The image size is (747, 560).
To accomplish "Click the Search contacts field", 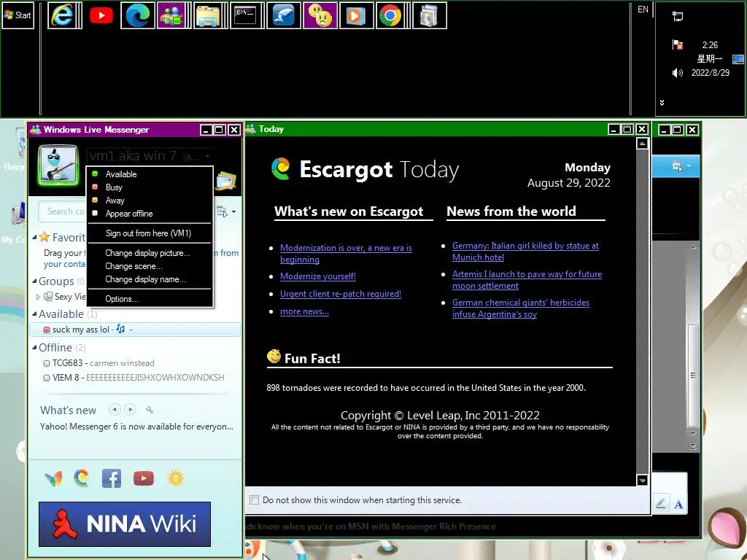I will click(x=63, y=211).
